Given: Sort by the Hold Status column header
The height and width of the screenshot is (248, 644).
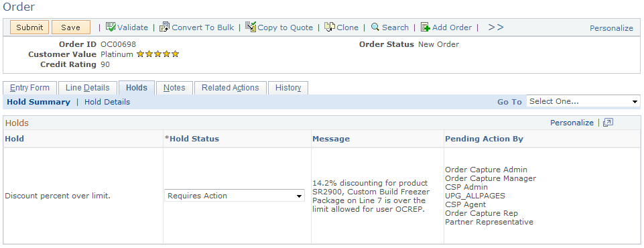Looking at the screenshot, I should [x=192, y=139].
